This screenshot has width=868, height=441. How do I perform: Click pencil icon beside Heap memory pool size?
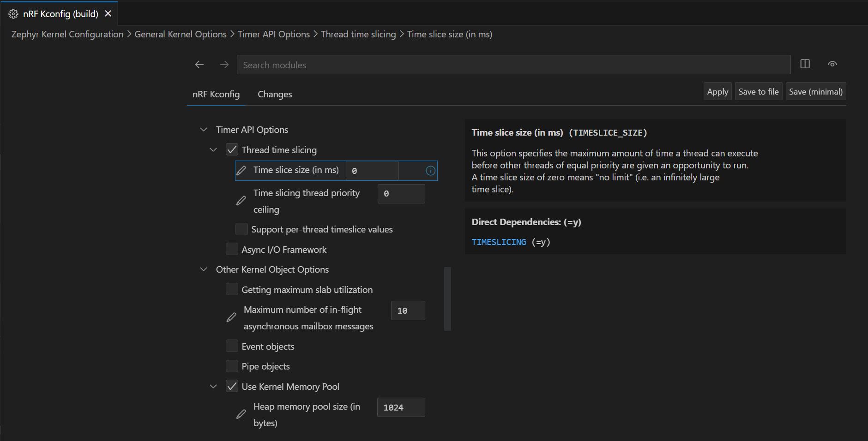(x=241, y=414)
